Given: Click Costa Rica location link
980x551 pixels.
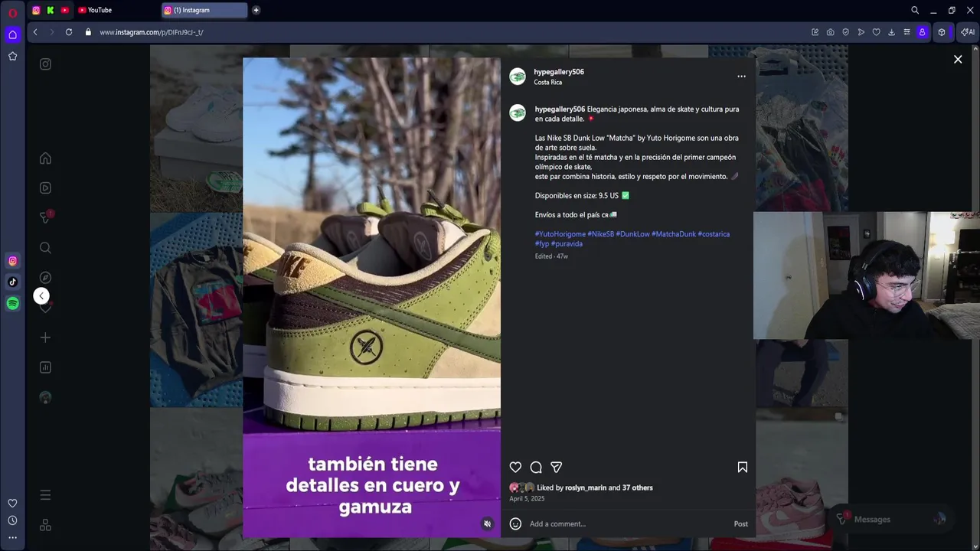Looking at the screenshot, I should pyautogui.click(x=547, y=82).
